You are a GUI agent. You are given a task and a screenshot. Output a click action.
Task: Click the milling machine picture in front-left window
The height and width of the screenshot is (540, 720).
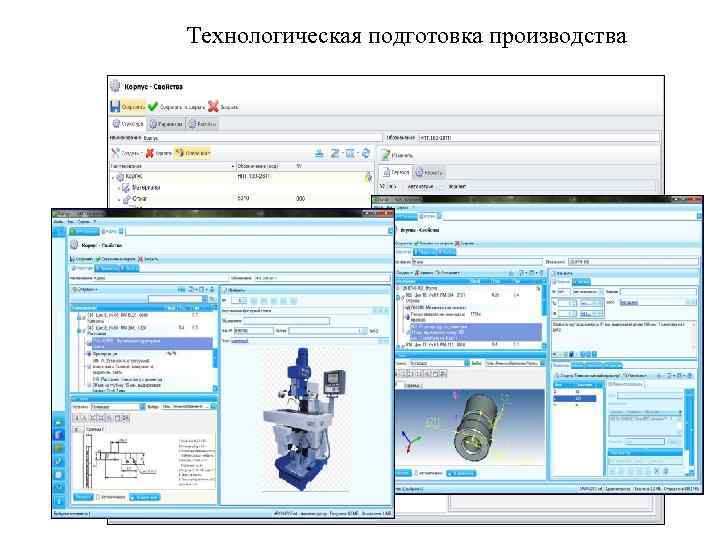tap(305, 420)
